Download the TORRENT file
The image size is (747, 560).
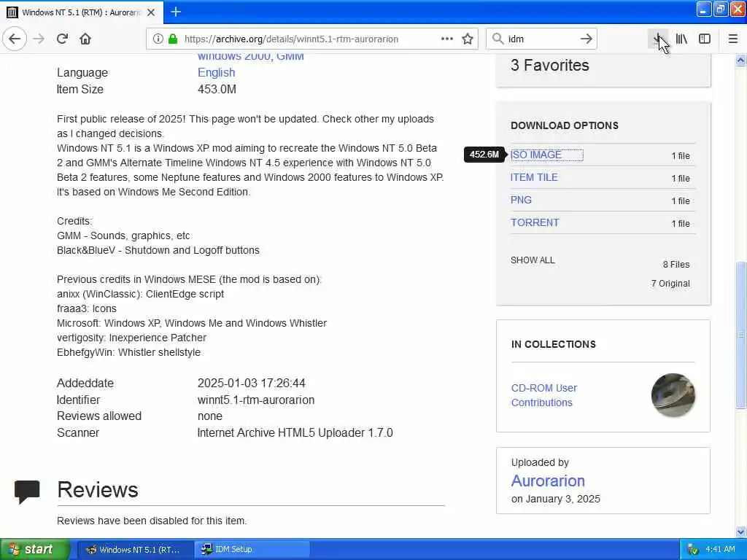click(535, 222)
